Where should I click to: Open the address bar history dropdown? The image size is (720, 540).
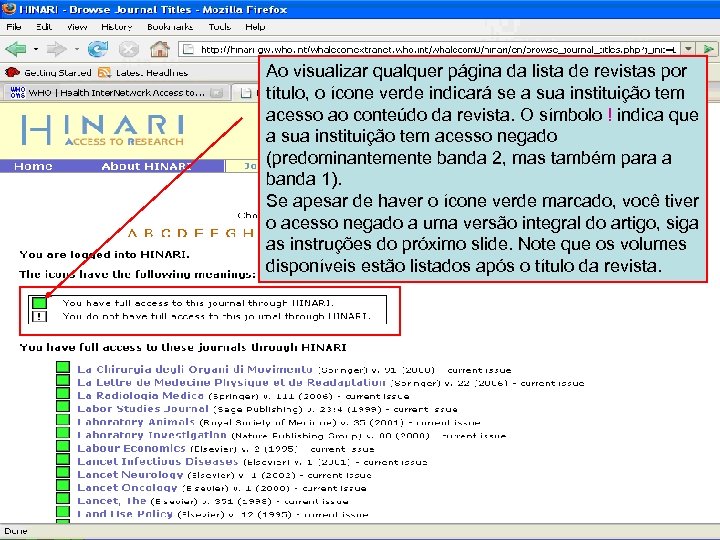tap(688, 49)
